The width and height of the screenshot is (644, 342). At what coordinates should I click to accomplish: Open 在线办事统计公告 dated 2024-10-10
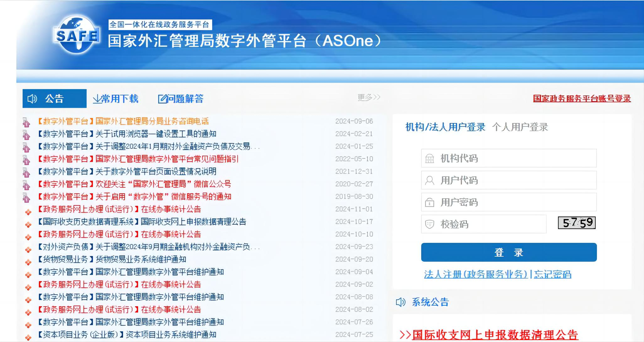point(119,234)
